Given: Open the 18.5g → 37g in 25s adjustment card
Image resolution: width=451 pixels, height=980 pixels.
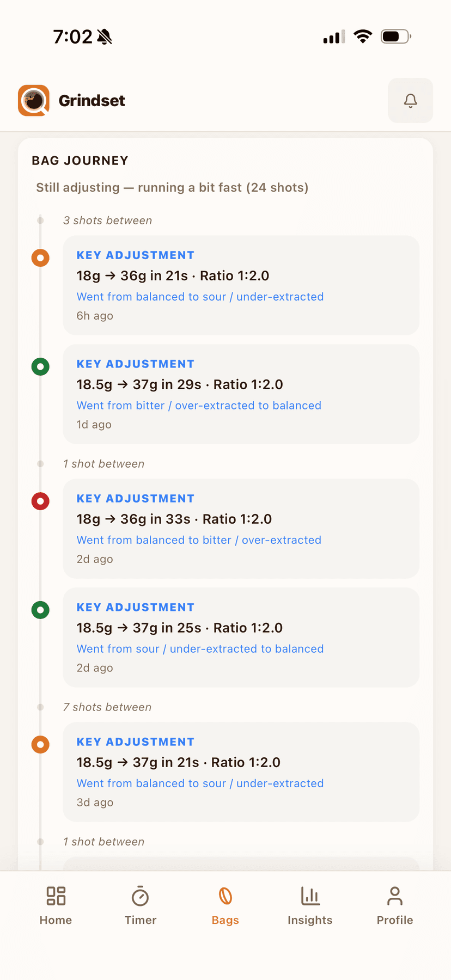Looking at the screenshot, I should click(x=241, y=638).
